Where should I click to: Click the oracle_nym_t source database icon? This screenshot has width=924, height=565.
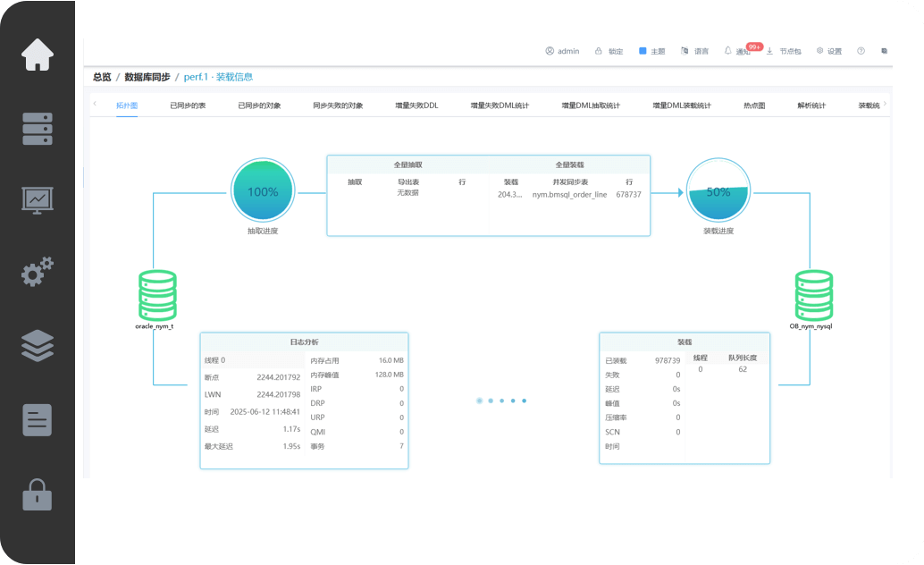[157, 297]
